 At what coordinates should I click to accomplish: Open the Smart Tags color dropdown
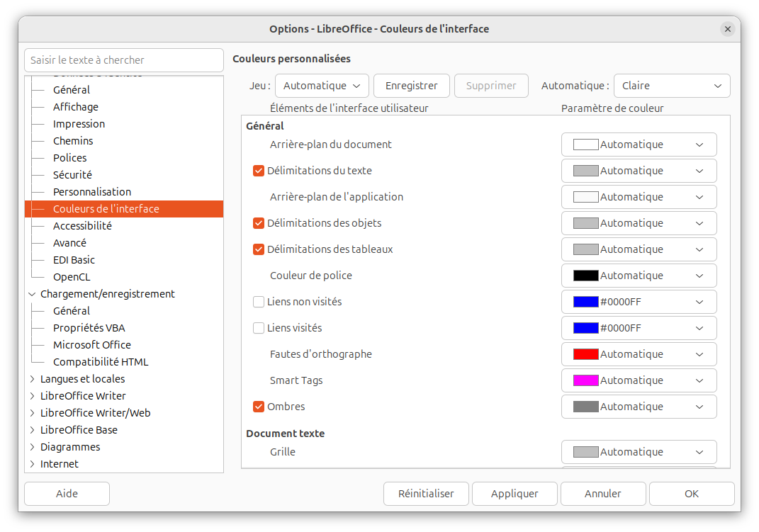coord(639,380)
